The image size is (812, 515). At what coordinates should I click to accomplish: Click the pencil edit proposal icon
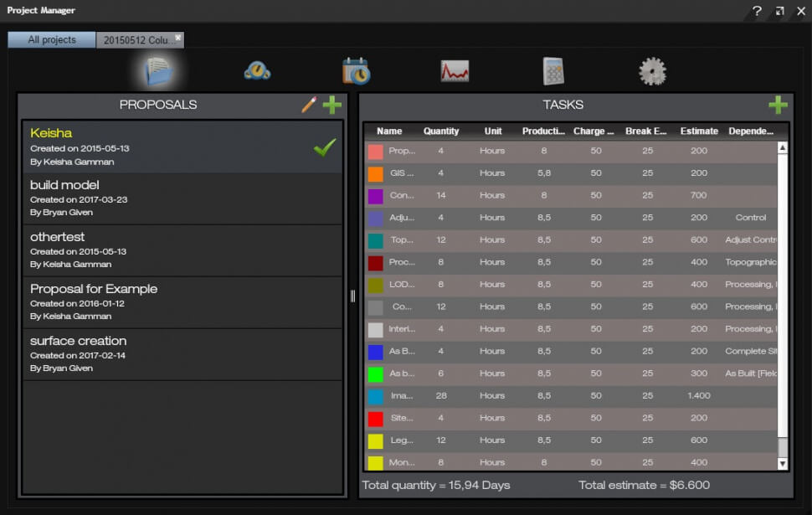tap(309, 105)
